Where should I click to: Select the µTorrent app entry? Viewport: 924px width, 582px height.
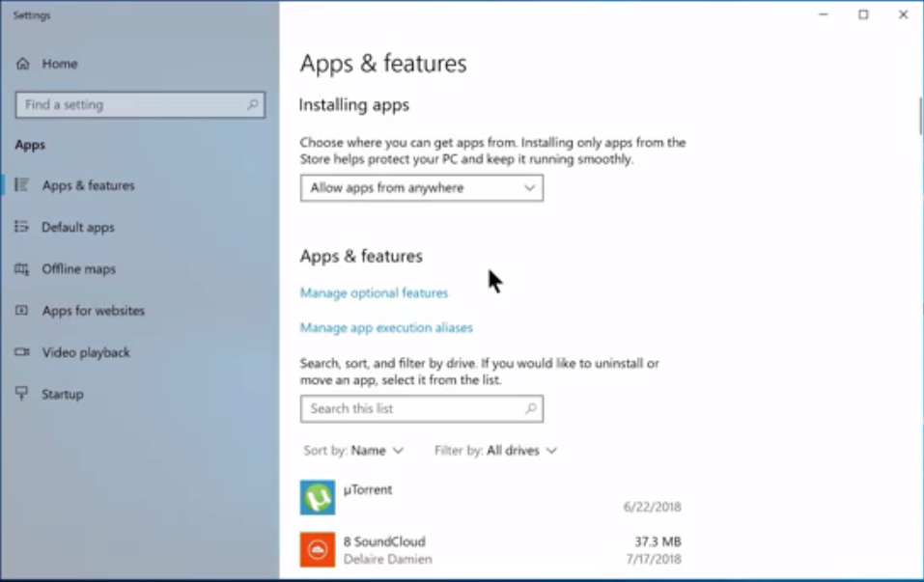(x=490, y=498)
